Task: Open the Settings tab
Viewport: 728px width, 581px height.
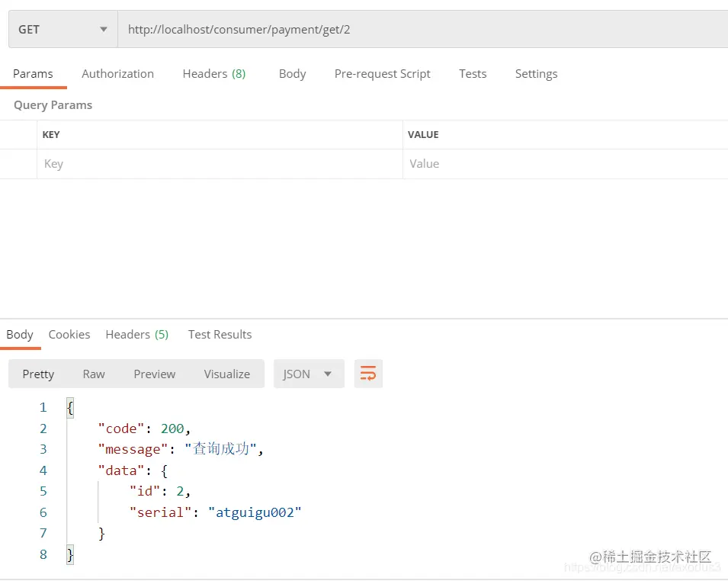Action: [536, 74]
